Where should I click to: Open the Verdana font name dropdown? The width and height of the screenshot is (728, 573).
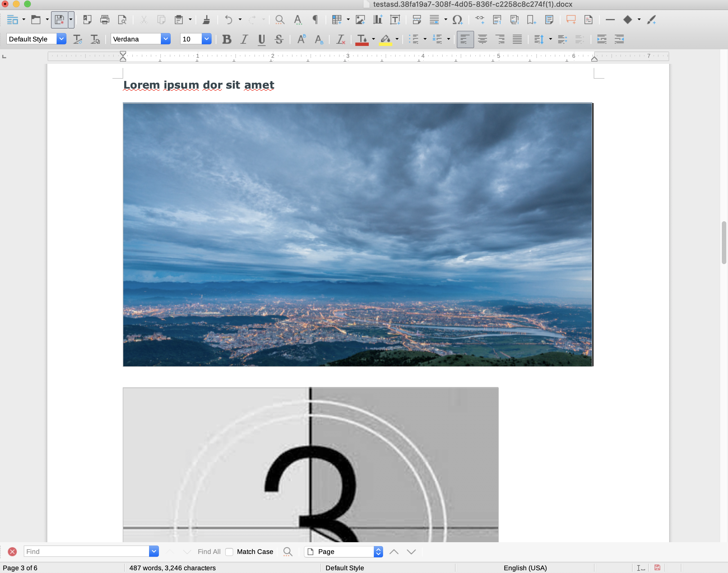[166, 39]
